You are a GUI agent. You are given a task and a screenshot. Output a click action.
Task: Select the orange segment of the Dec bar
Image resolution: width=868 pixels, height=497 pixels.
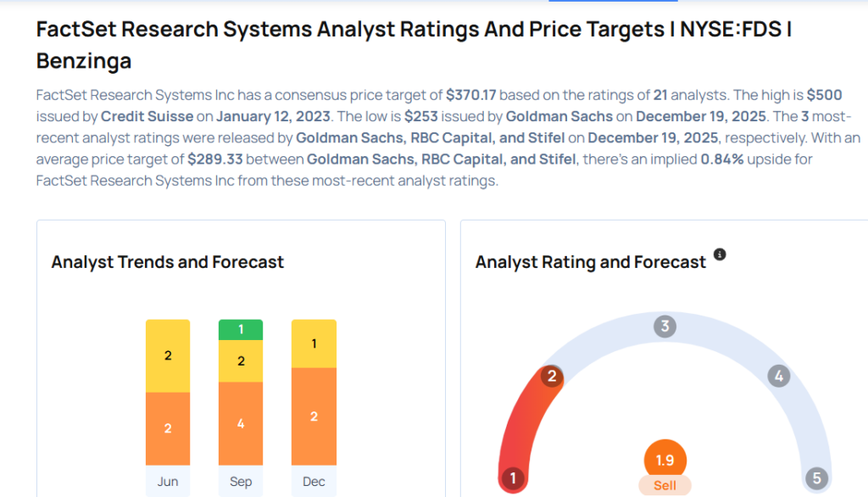(x=314, y=416)
